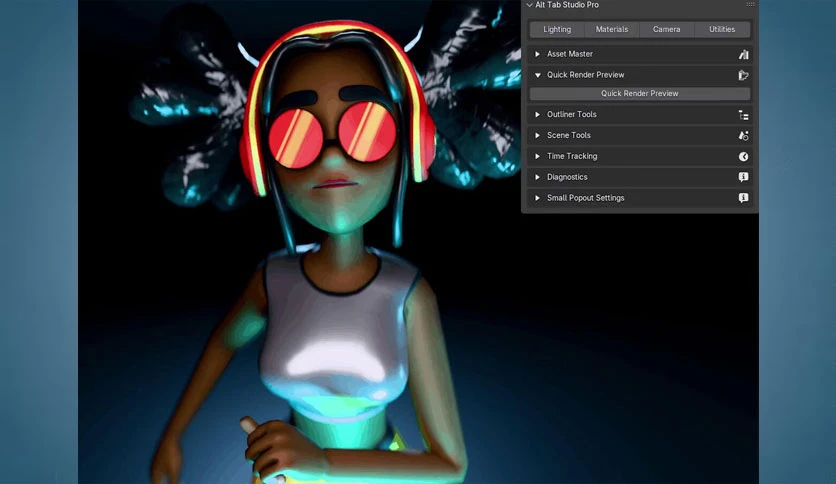Click the Quick Render Preview icon
The height and width of the screenshot is (484, 836).
(743, 75)
